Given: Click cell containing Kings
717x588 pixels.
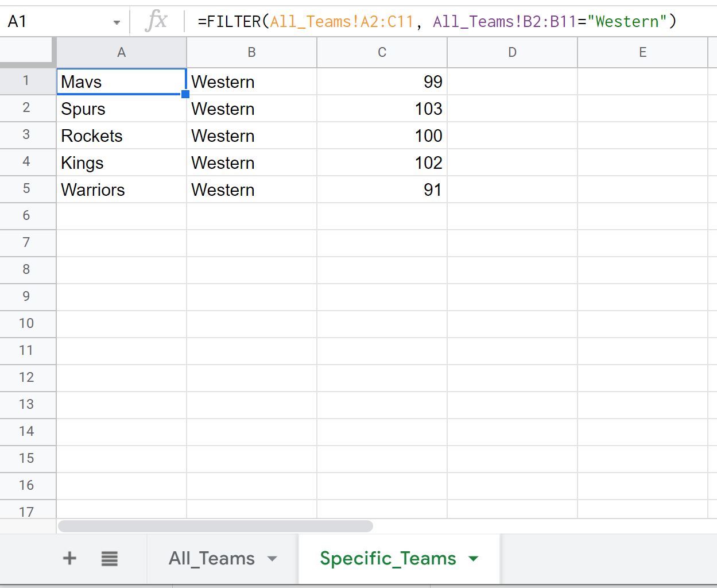Looking at the screenshot, I should tap(122, 163).
